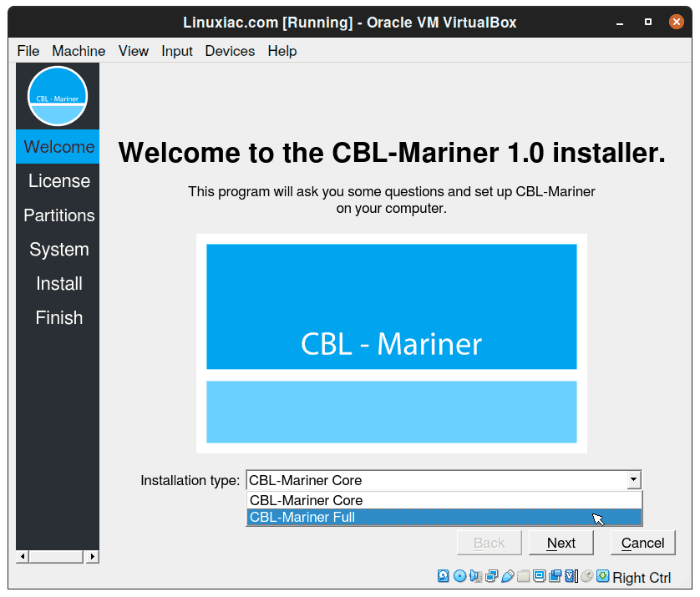
Task: Minimize the VirtualBox window
Action: click(x=620, y=23)
